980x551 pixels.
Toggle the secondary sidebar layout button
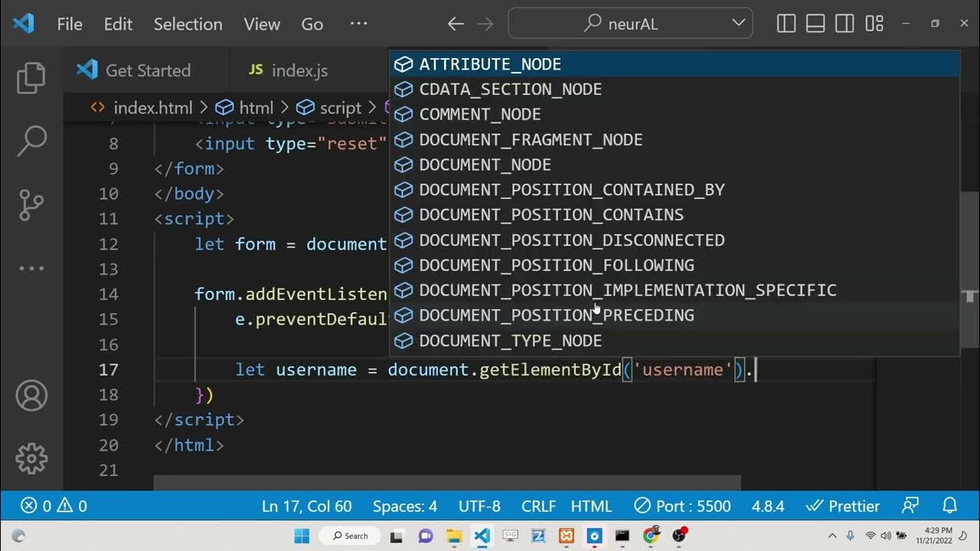point(844,24)
